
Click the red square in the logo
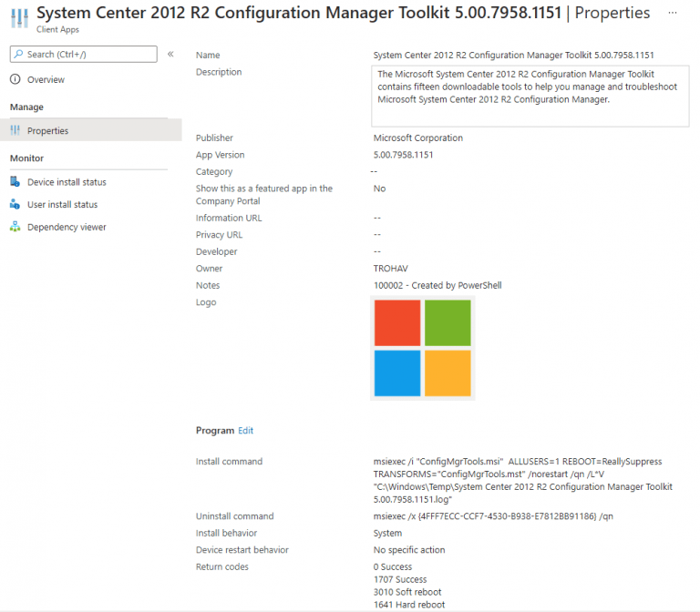point(397,323)
